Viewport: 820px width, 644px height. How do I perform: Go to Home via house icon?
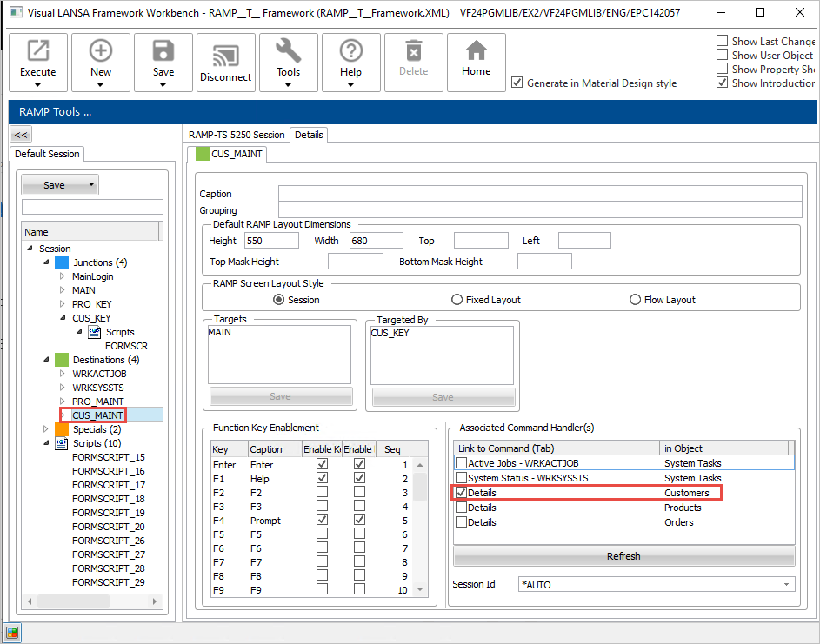point(476,52)
